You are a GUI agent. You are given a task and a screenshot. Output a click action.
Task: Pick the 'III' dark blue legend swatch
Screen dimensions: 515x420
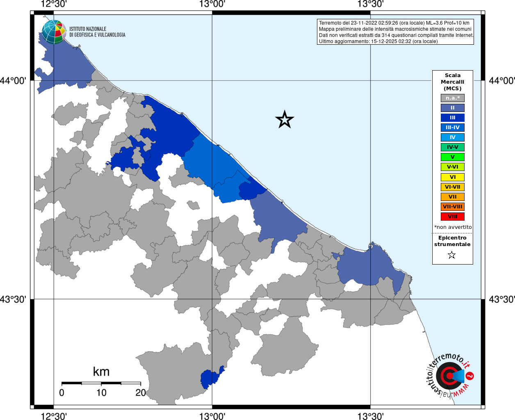click(452, 118)
